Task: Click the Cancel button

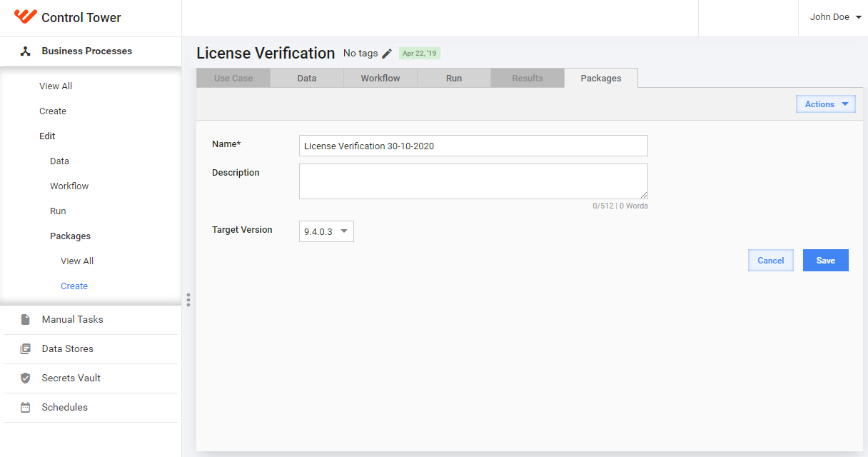Action: coord(771,261)
